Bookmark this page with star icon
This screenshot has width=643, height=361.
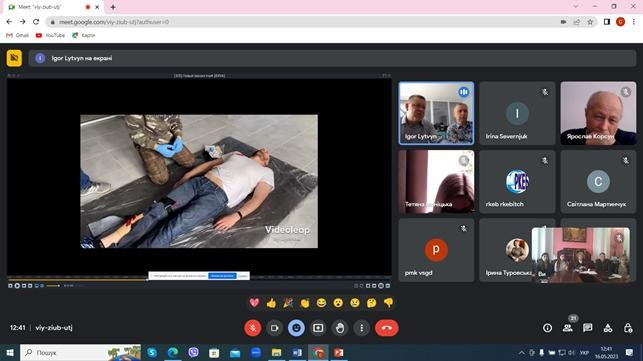point(590,22)
